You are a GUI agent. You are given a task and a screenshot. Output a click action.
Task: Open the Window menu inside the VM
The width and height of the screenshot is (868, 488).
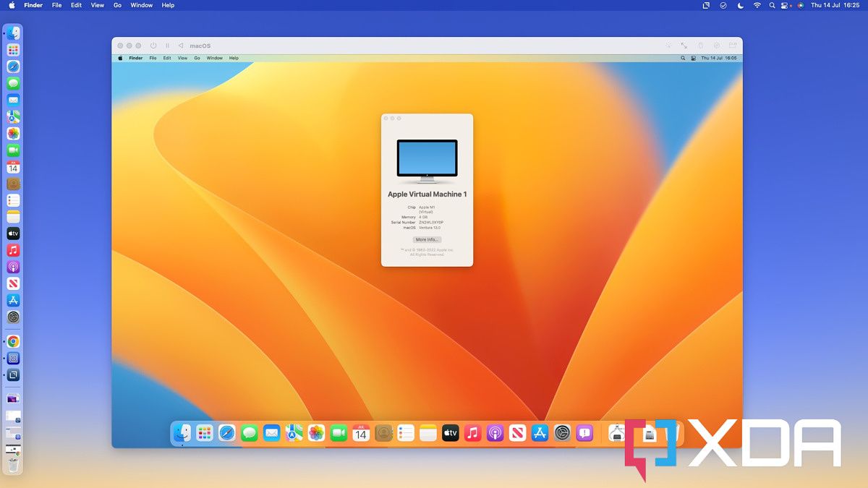pyautogui.click(x=215, y=58)
